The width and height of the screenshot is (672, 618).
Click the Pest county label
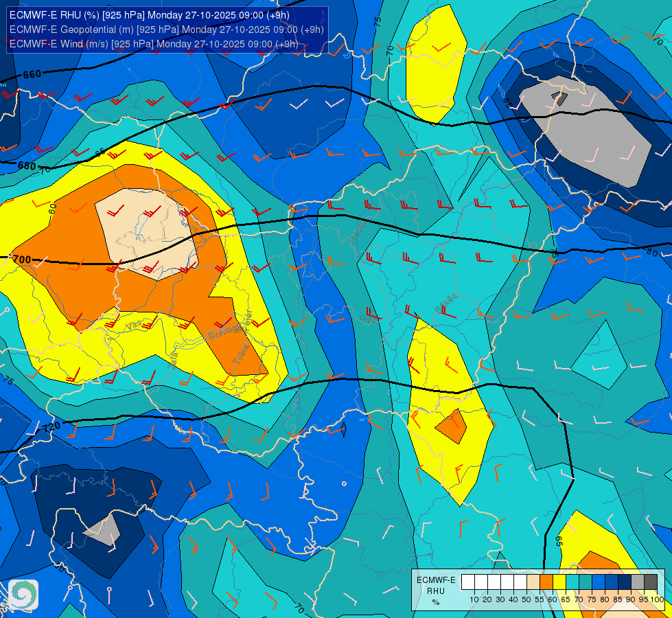(369, 319)
